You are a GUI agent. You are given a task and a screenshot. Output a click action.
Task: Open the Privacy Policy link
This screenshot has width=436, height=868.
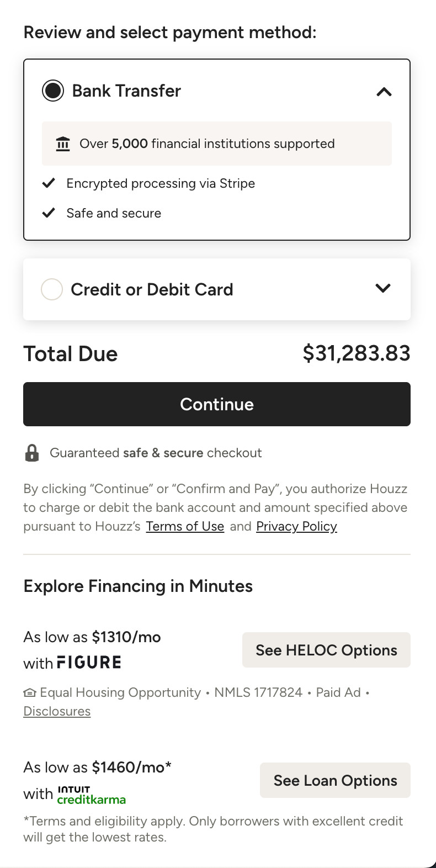(x=296, y=526)
